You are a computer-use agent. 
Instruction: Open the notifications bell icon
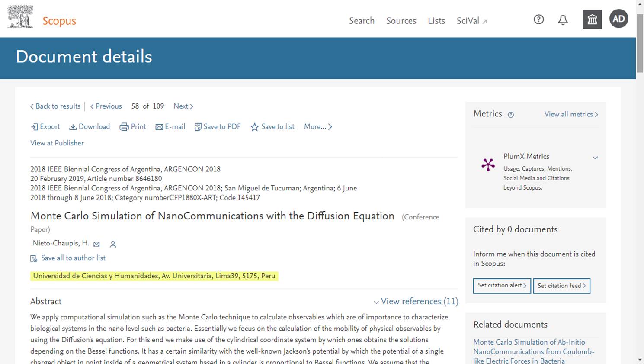click(563, 20)
